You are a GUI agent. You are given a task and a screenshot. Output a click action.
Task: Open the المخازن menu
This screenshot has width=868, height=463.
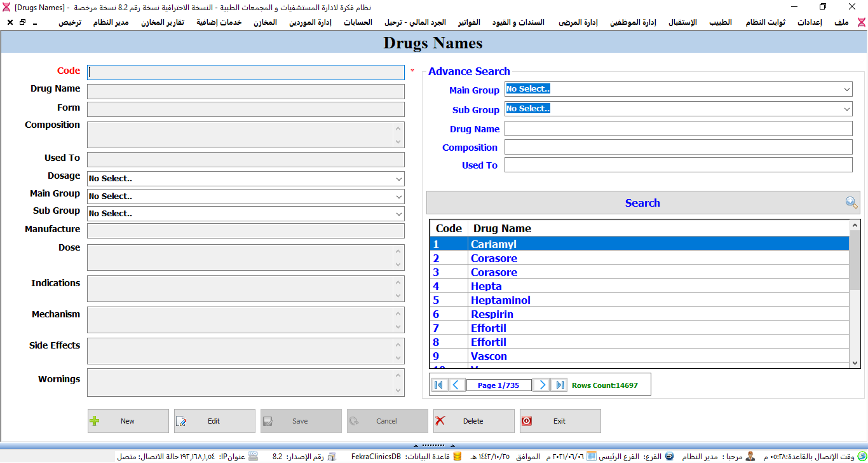pos(265,22)
